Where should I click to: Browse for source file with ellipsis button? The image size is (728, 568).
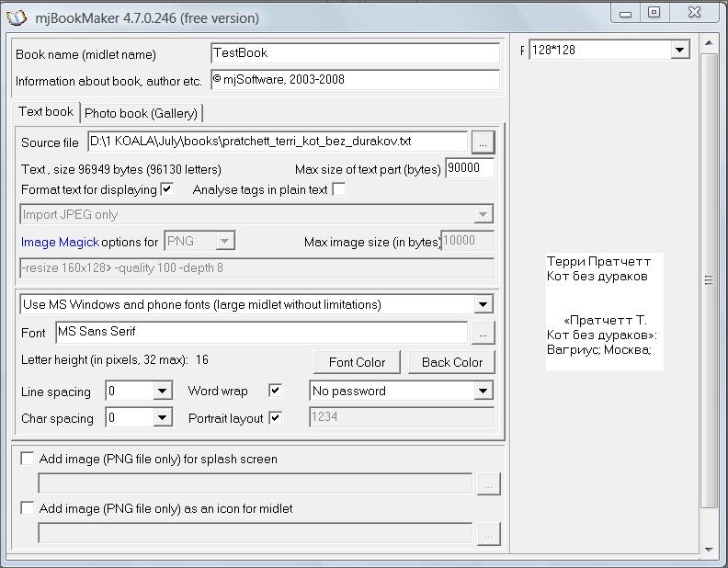tap(483, 142)
